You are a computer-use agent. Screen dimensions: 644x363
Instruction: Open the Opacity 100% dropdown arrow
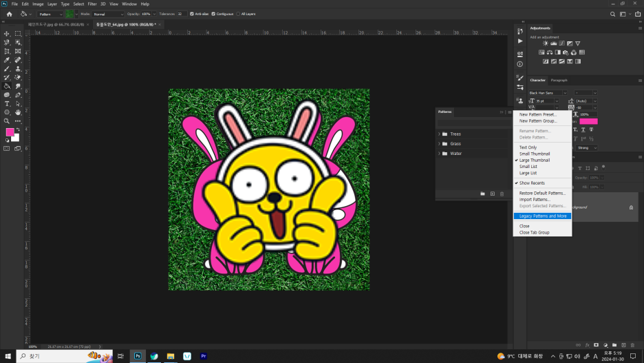pos(154,14)
